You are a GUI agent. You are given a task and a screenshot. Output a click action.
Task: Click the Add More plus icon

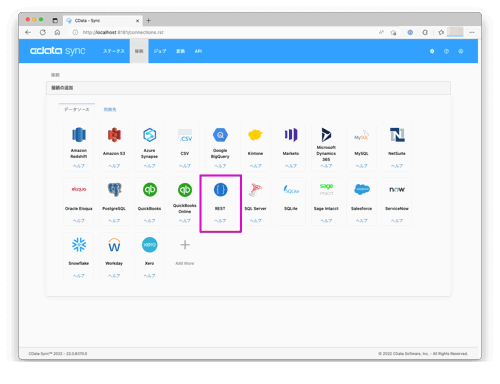[185, 245]
